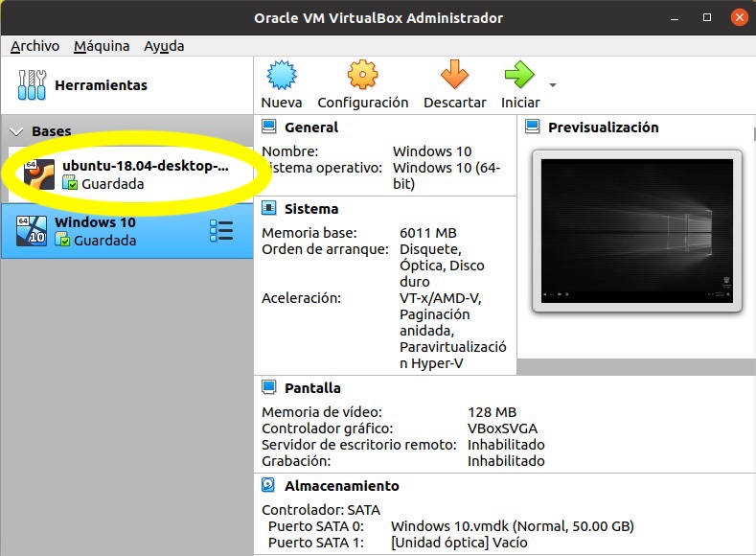Click the '128 MB' video memory value

[492, 412]
